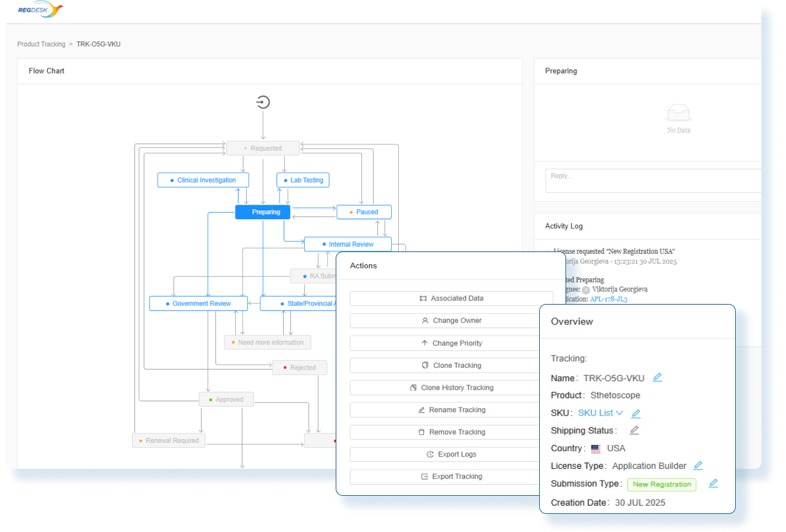Edit the Shipping Status value
The height and width of the screenshot is (532, 786).
[635, 431]
